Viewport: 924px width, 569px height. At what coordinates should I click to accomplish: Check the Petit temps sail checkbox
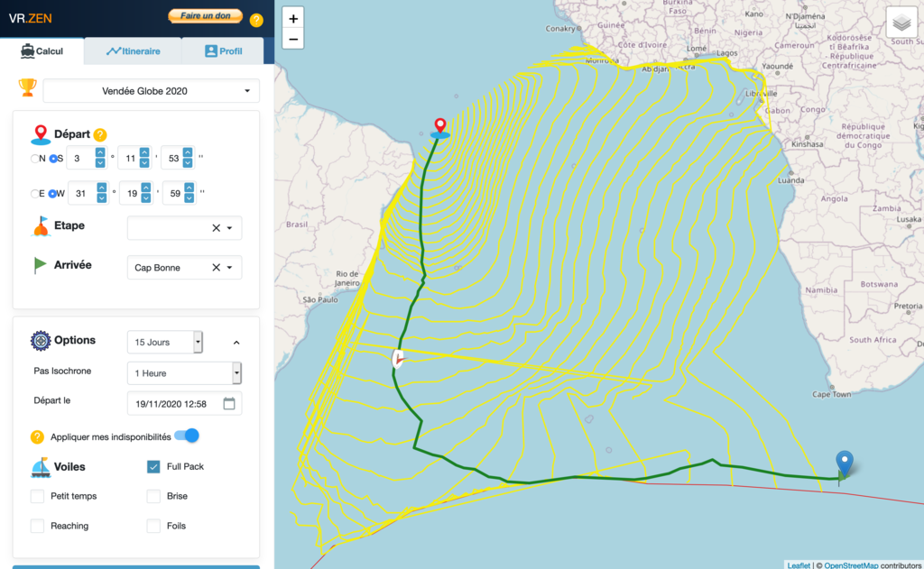click(37, 496)
